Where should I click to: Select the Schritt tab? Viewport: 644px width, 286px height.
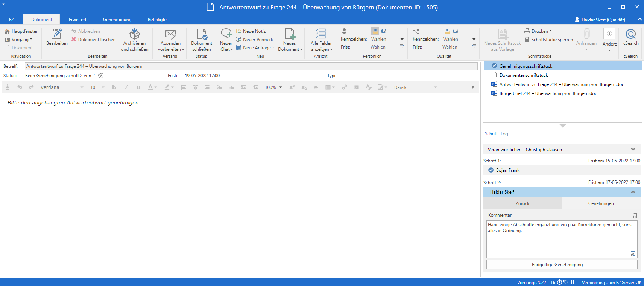pyautogui.click(x=491, y=134)
